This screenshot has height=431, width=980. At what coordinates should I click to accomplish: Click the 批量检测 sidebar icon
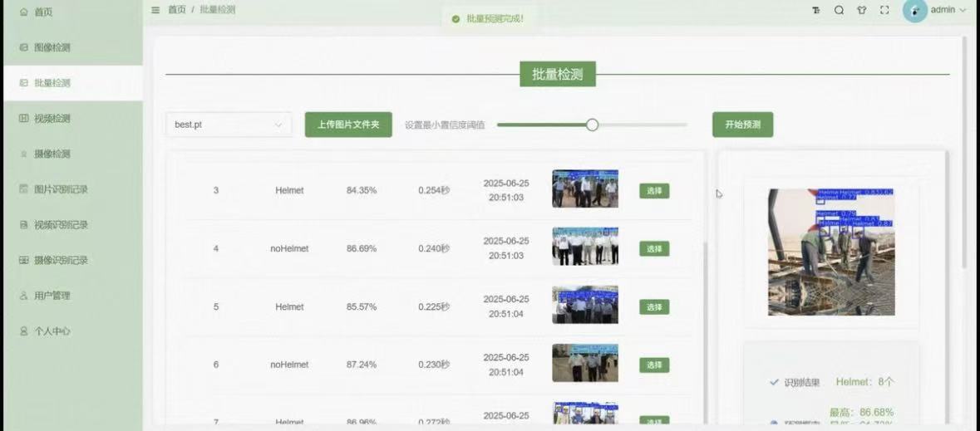[24, 82]
